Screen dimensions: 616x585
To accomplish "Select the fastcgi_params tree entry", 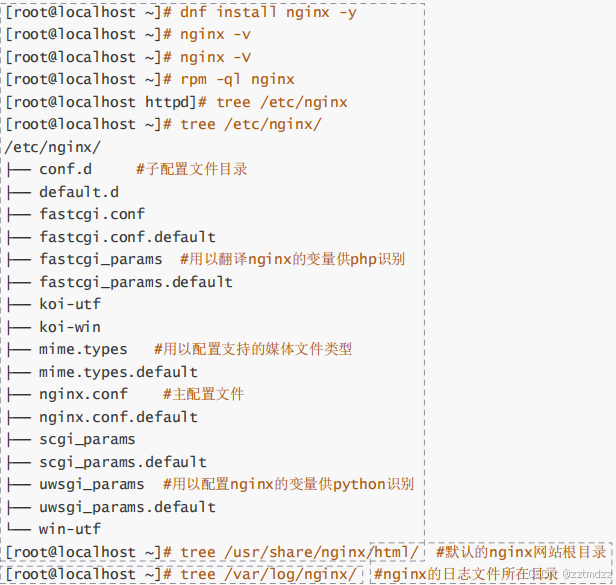I will tap(101, 259).
